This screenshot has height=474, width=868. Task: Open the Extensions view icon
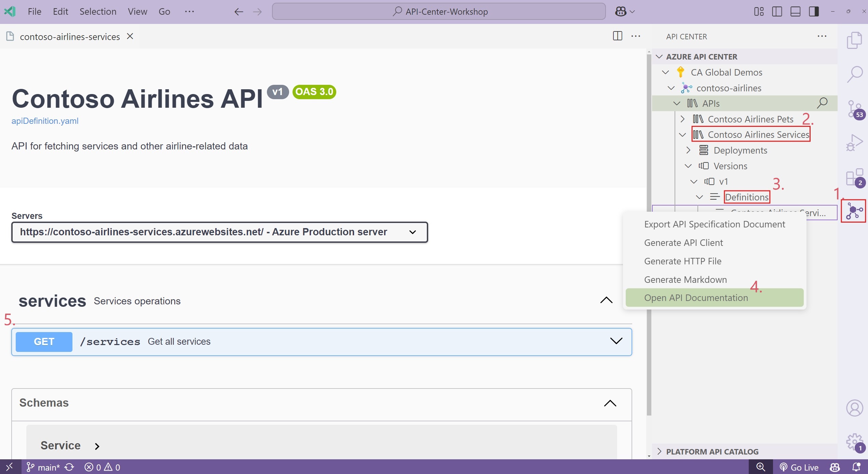tap(854, 177)
